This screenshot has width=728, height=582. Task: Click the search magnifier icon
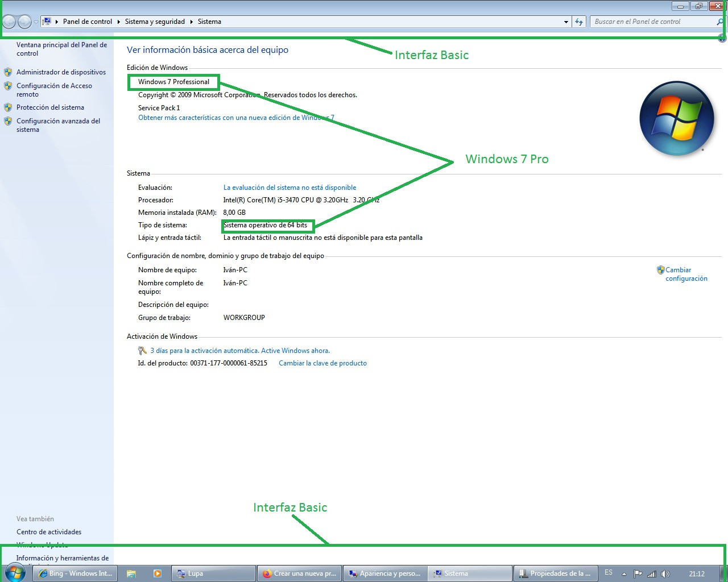(x=720, y=22)
